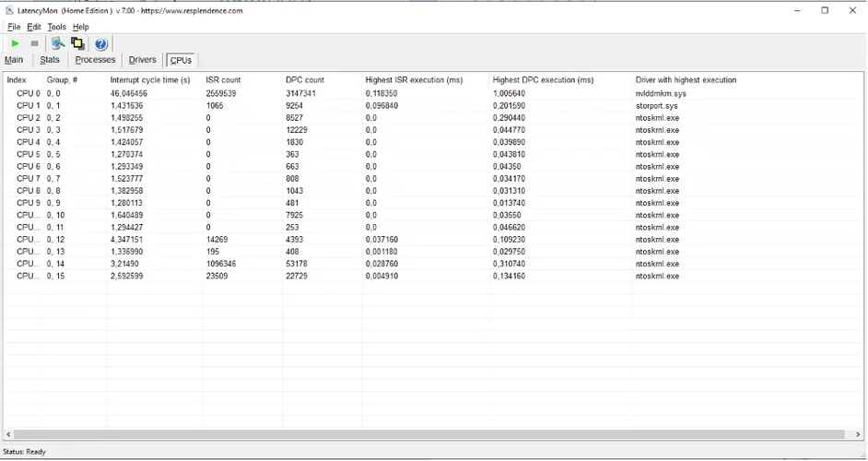Click the group cell 0, 12

(55, 240)
